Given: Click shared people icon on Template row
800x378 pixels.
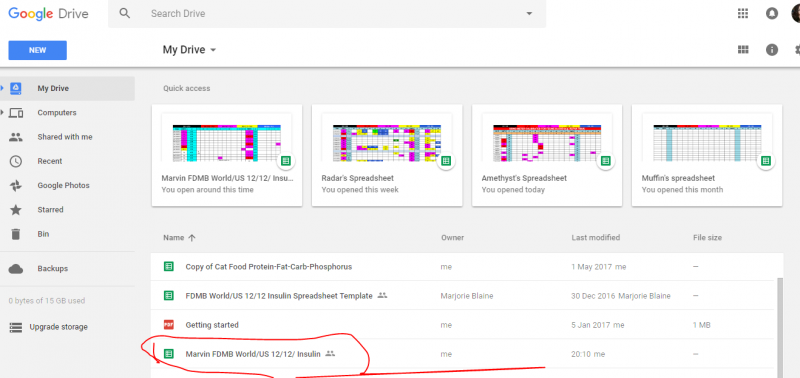Looking at the screenshot, I should (382, 295).
